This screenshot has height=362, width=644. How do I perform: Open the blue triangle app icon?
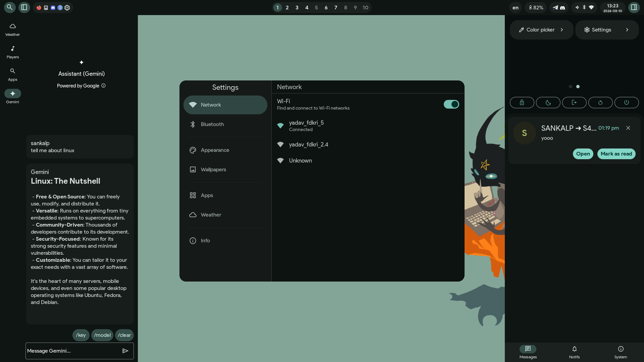click(x=60, y=8)
